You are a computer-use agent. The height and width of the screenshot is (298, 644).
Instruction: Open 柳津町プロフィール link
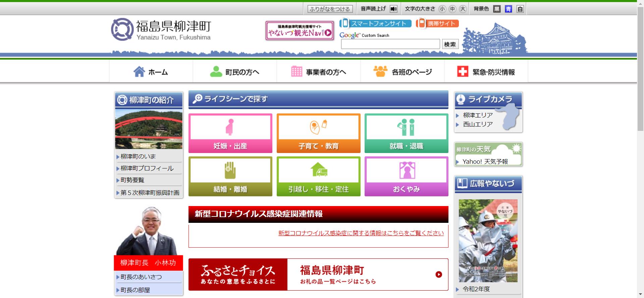point(147,168)
